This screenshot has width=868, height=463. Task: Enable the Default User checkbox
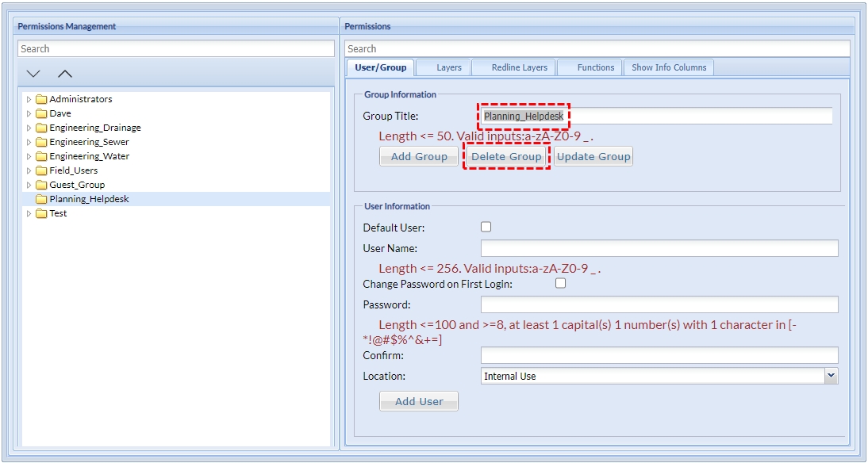tap(486, 227)
